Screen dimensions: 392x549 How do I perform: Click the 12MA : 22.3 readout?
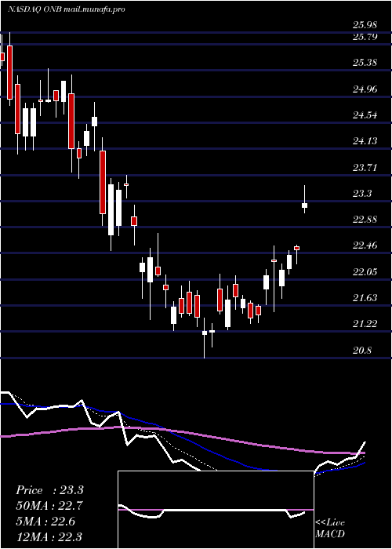(x=49, y=536)
